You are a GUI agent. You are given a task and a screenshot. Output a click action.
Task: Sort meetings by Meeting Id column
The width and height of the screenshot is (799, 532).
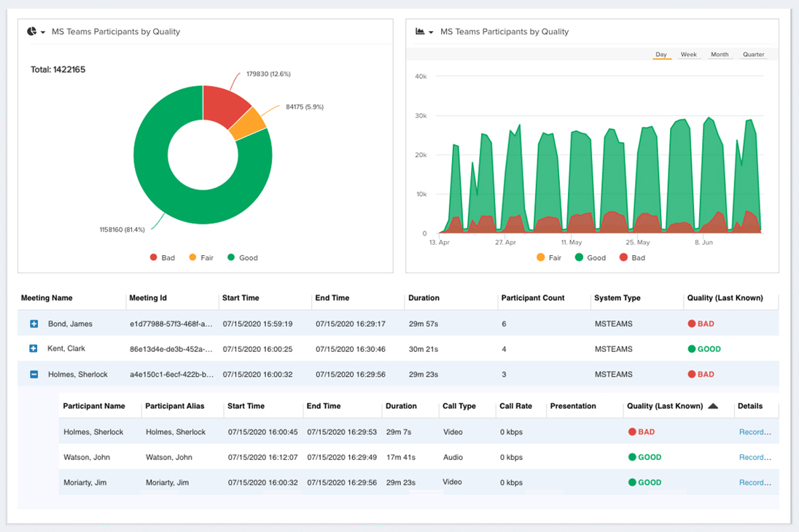[148, 298]
